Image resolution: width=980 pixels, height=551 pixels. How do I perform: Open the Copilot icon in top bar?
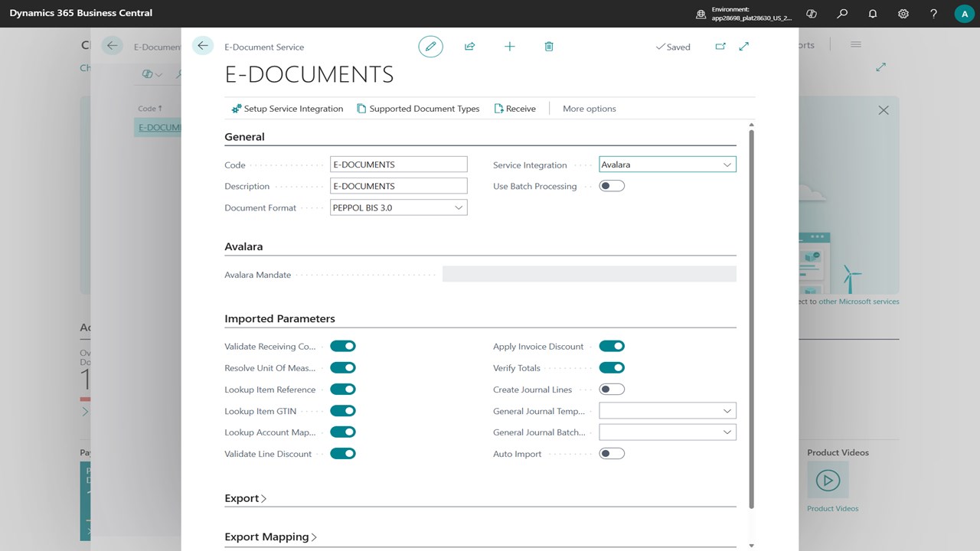812,14
